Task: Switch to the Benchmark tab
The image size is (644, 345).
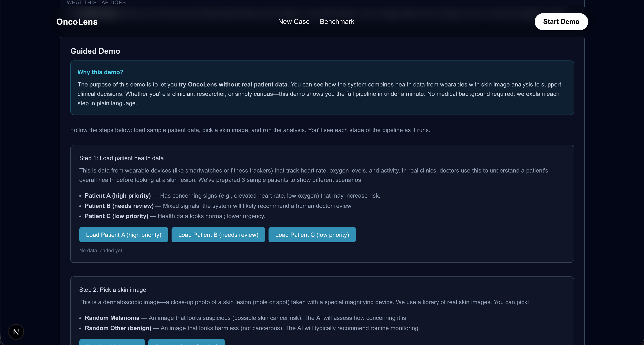Action: tap(337, 22)
